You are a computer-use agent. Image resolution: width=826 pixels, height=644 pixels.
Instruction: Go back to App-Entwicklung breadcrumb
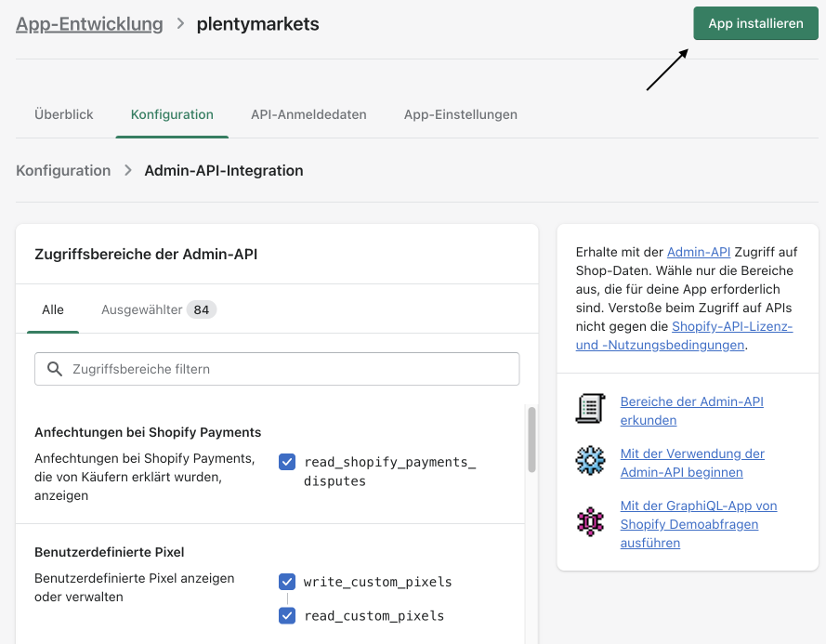click(89, 24)
